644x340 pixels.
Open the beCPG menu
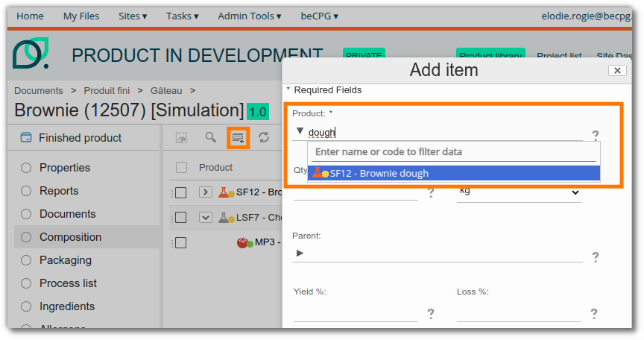click(x=319, y=16)
